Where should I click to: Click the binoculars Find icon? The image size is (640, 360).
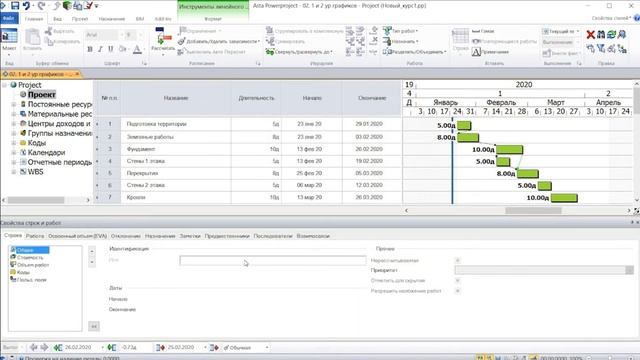pos(601,35)
